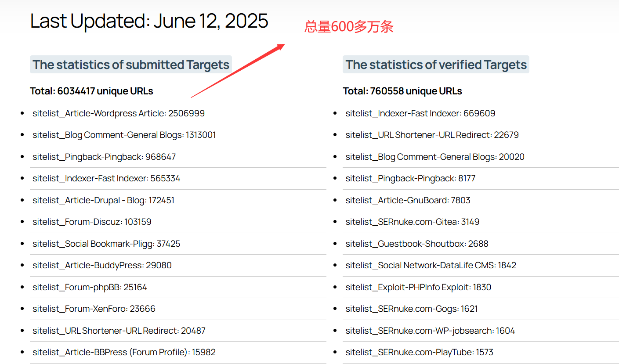Click 'sitelist_Exploit-PHPInfo Exploit: 1830' row
619x364 pixels.
point(481,287)
